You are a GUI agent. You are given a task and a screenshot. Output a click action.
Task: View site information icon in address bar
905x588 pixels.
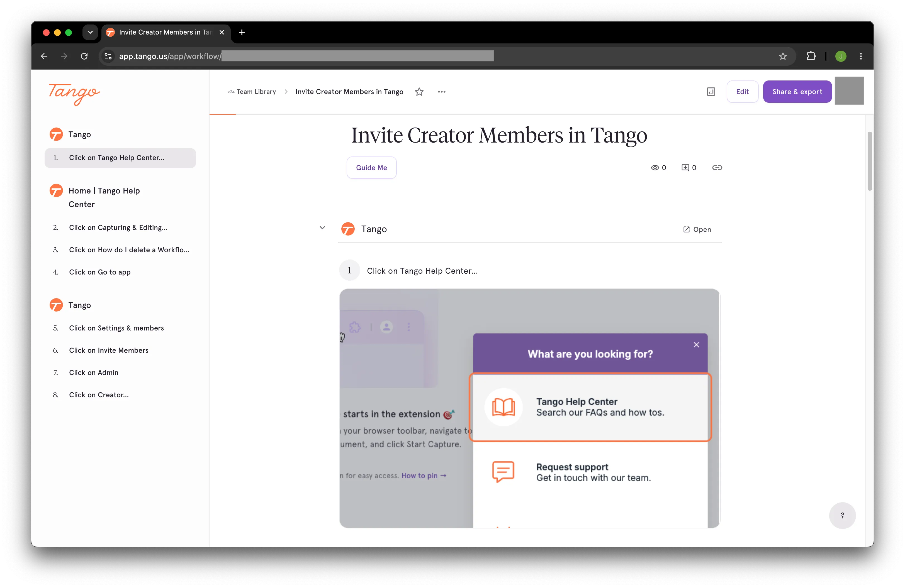coord(108,56)
